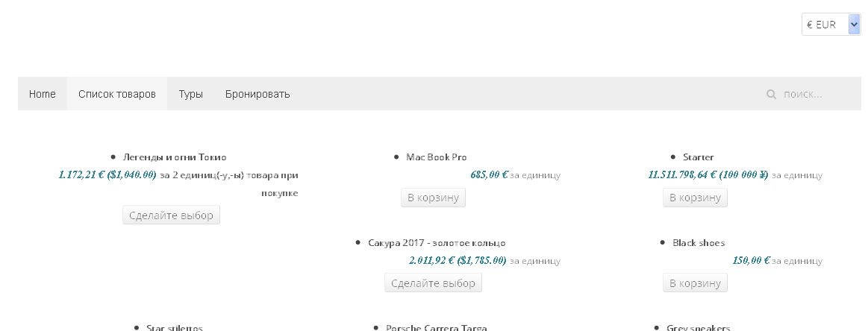Open the Starter product link
The height and width of the screenshot is (331, 868).
[x=698, y=157]
